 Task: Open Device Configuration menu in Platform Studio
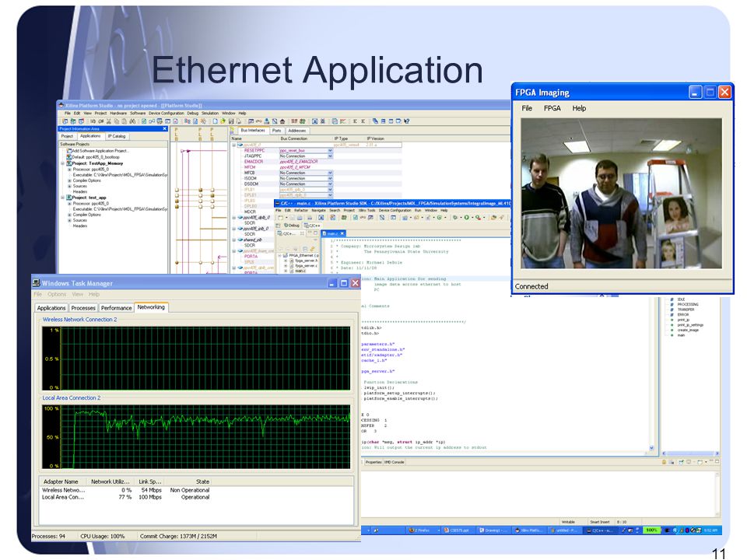click(166, 114)
